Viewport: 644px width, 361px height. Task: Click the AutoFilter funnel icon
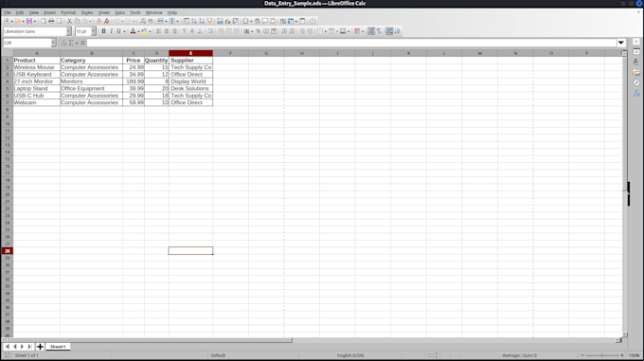tap(209, 21)
